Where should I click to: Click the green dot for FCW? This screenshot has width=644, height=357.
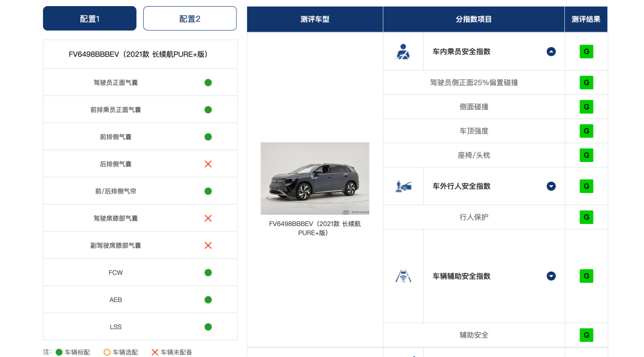208,273
